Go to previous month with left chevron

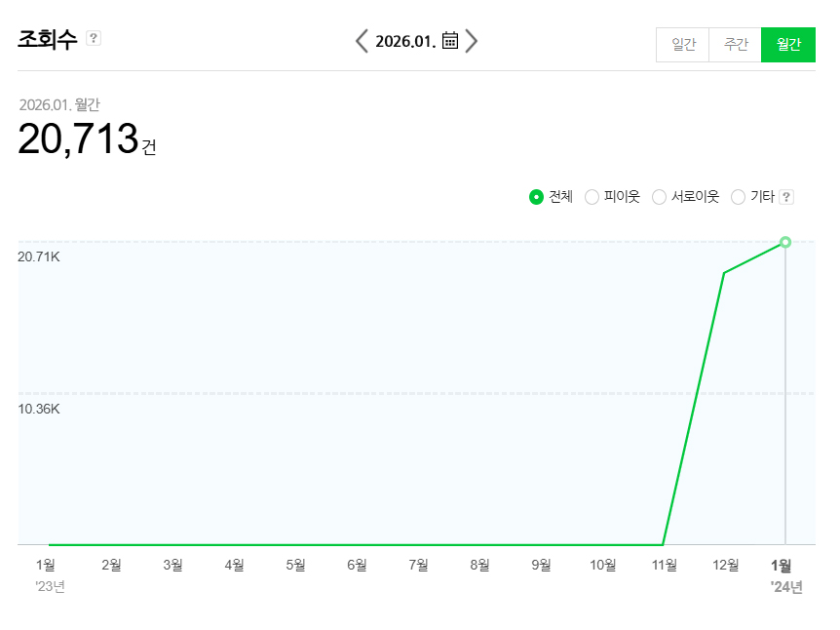pyautogui.click(x=362, y=41)
